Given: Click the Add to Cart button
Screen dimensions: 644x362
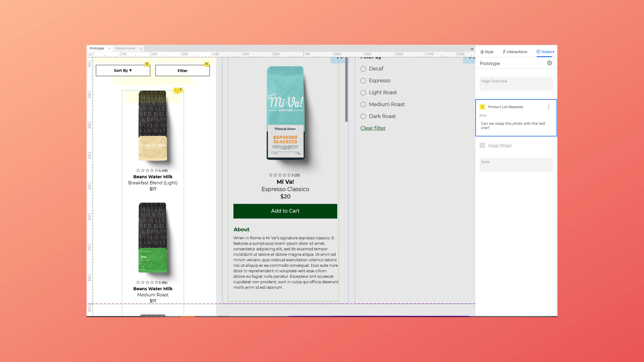Looking at the screenshot, I should click(285, 211).
